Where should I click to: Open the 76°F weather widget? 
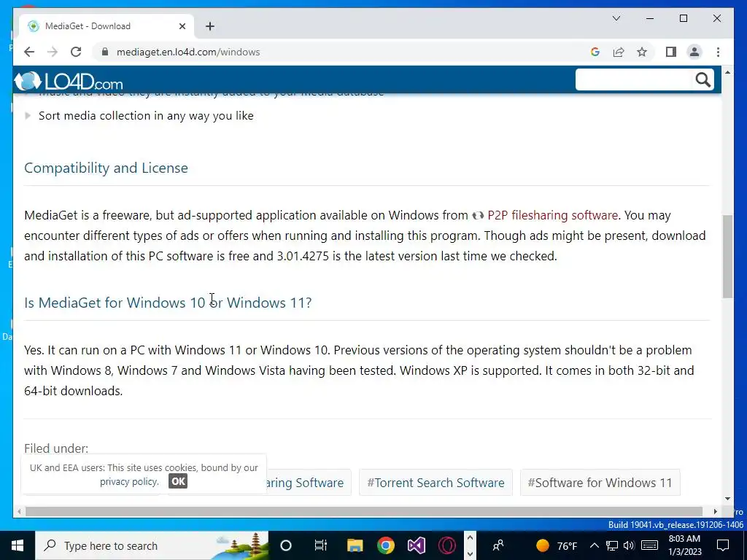click(557, 545)
